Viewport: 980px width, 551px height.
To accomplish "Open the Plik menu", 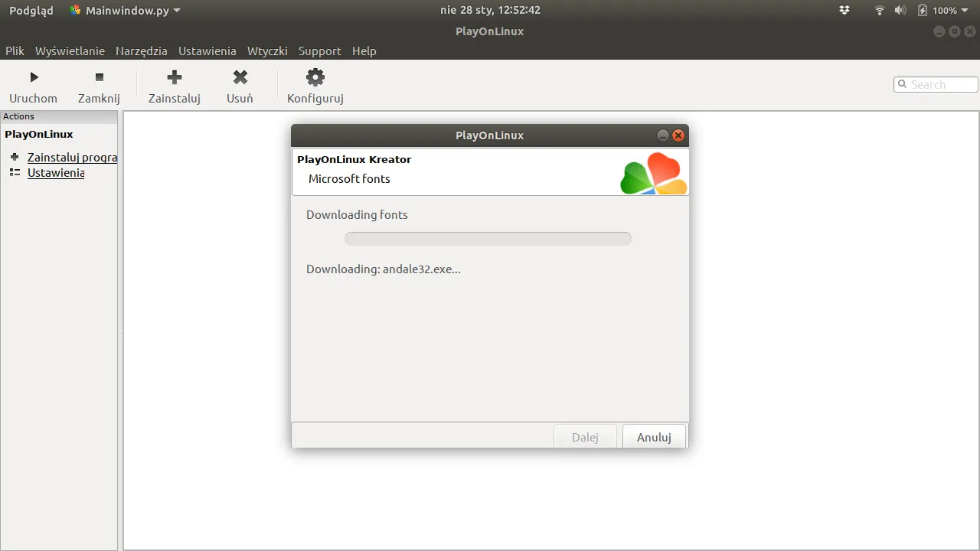I will tap(15, 51).
